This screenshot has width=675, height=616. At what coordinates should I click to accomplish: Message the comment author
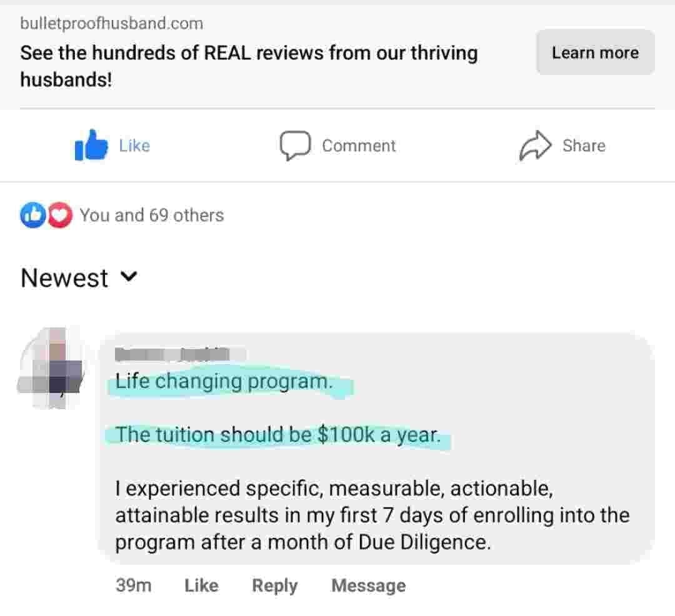[x=368, y=585]
